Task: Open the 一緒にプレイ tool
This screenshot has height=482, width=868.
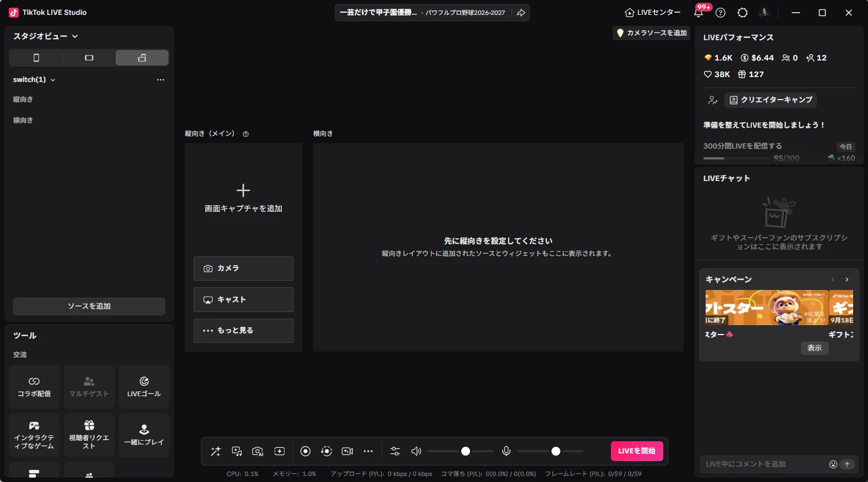Action: point(144,435)
